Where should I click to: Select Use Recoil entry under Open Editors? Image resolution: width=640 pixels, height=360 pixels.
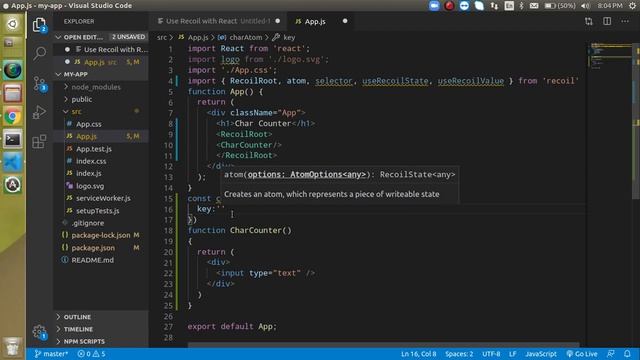101,49
